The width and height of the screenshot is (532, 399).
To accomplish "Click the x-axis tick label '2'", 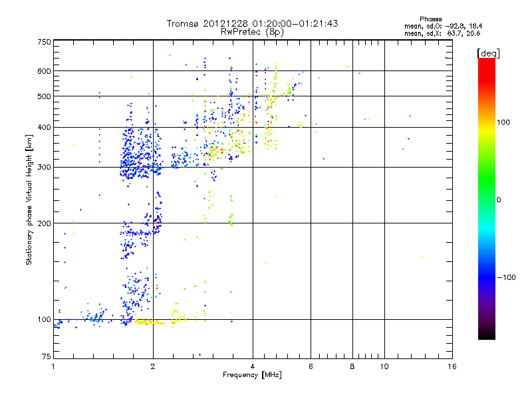I will [153, 366].
